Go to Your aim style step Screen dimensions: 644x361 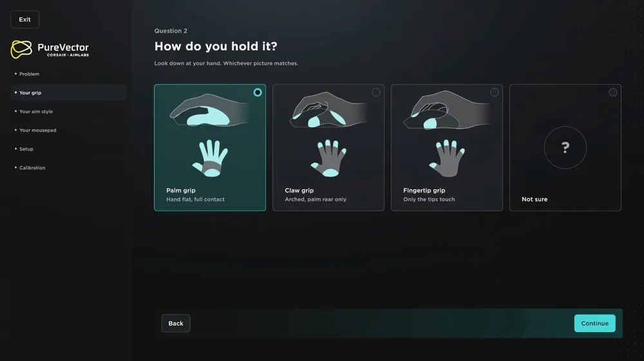coord(35,111)
